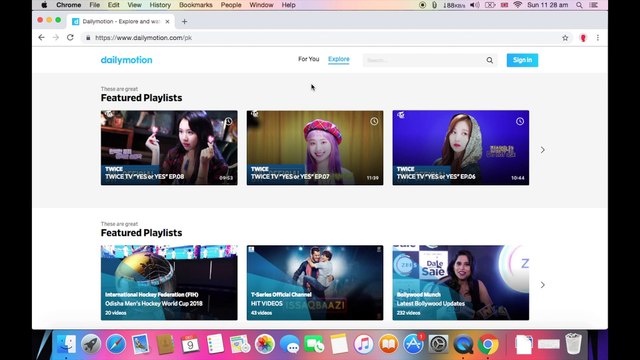Click the Wi-Fi status icon
Viewport: 640px width, 360px height.
tap(518, 5)
